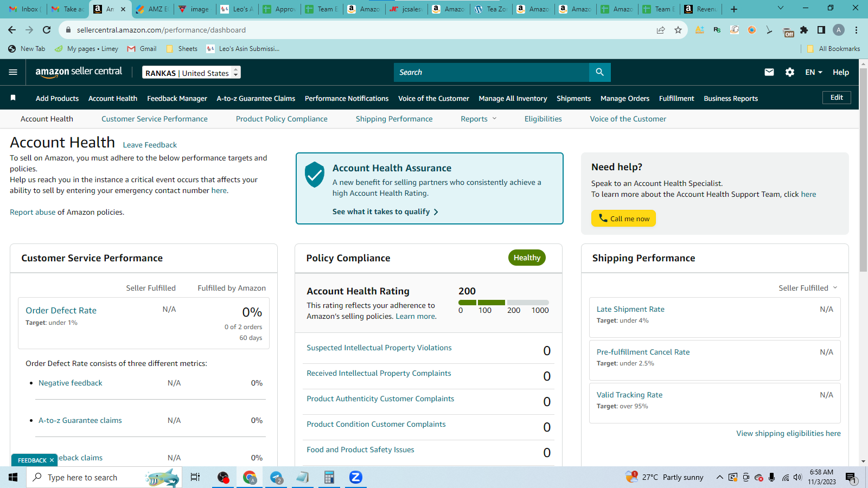This screenshot has height=488, width=868.
Task: Open the settings gear icon
Action: [790, 72]
